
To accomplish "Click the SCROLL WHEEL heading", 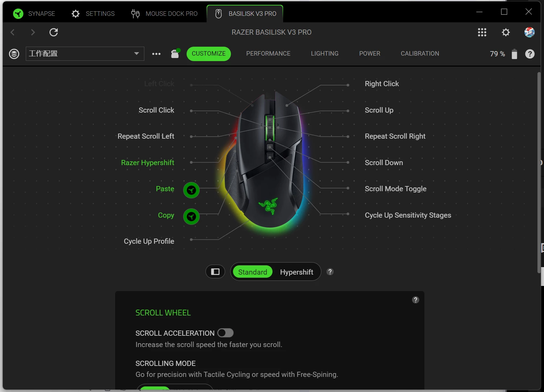I will click(163, 313).
